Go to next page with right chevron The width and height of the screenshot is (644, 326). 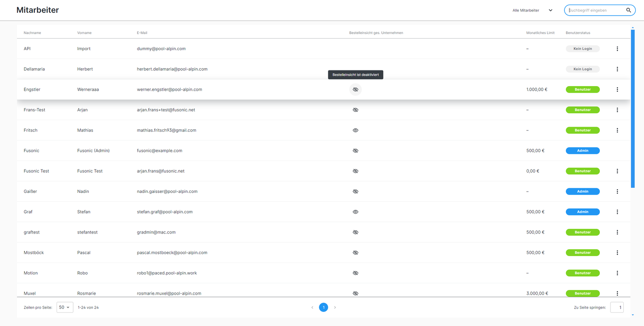tap(335, 307)
